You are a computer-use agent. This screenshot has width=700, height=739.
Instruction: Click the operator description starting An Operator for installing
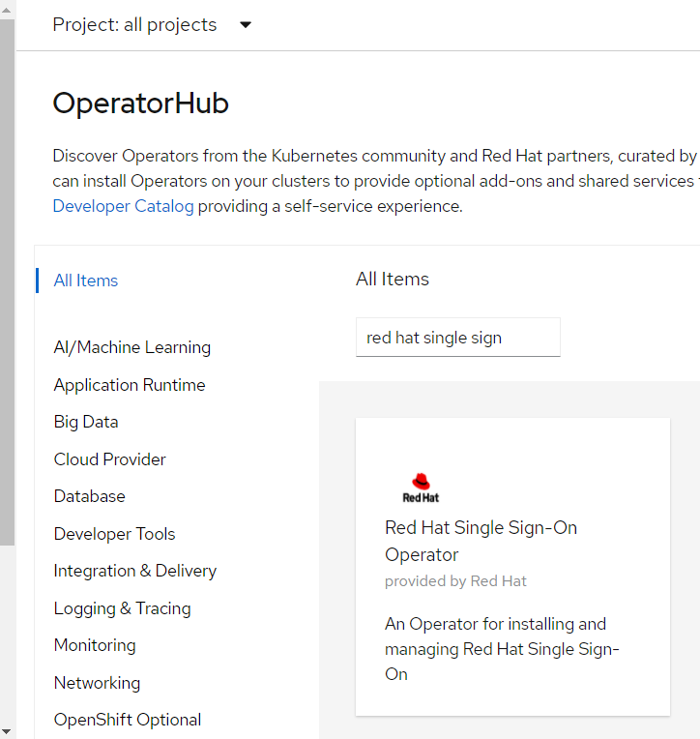tap(502, 649)
